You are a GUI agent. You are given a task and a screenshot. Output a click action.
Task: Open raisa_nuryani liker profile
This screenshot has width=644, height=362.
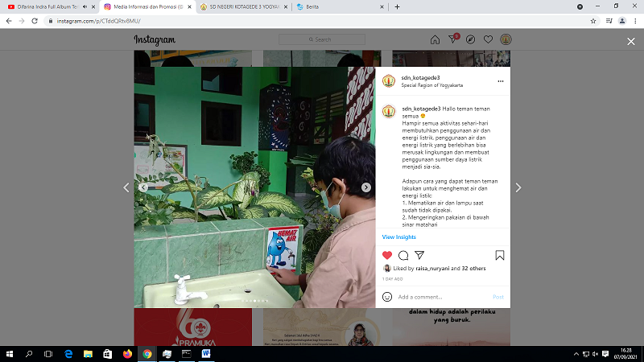coord(432,269)
